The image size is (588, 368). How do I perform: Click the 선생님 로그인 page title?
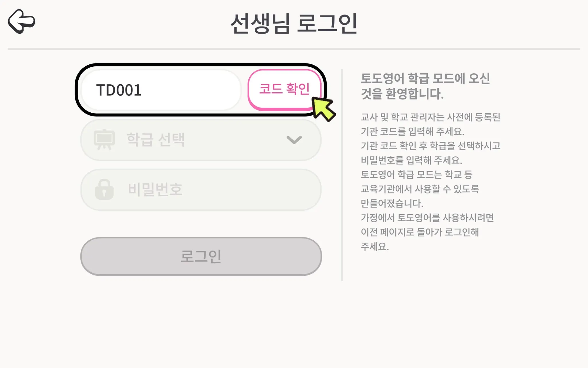[294, 24]
